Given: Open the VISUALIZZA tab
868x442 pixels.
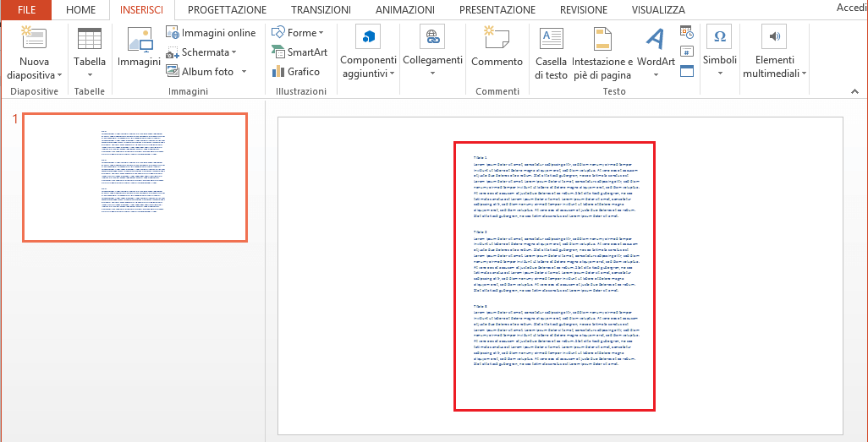Looking at the screenshot, I should pyautogui.click(x=658, y=9).
